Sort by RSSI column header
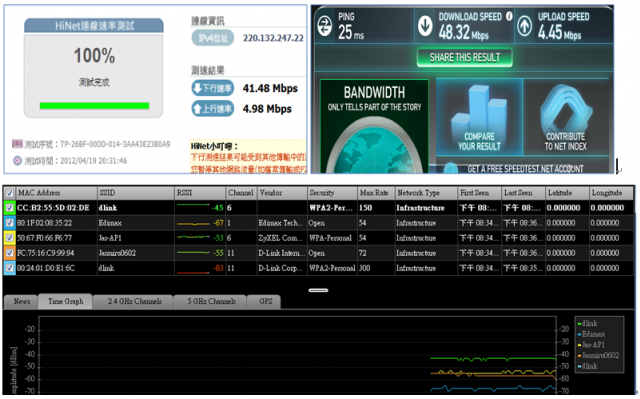Viewport: 640px width, 399px height. 200,193
